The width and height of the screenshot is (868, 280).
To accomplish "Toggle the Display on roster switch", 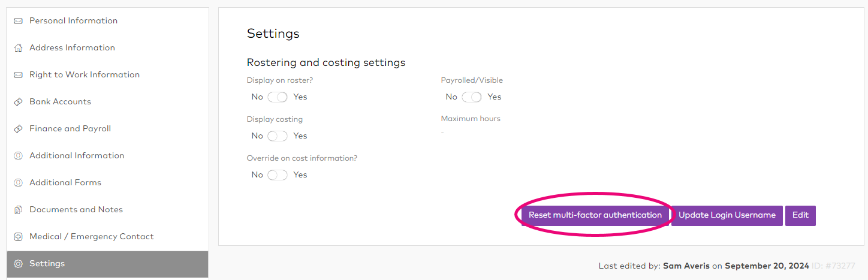I will (278, 97).
